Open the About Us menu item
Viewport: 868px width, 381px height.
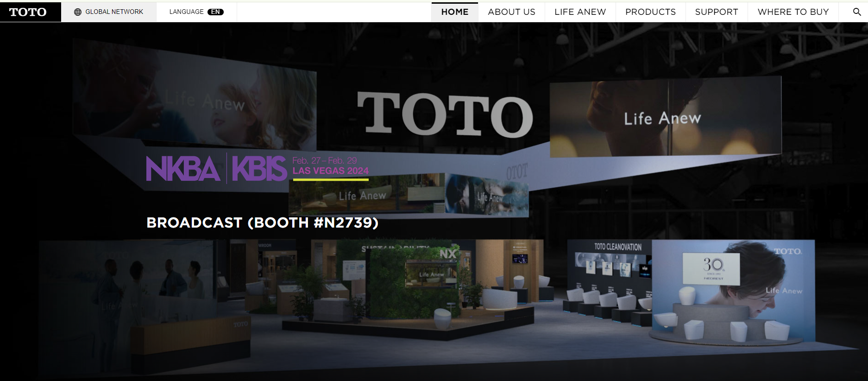point(511,12)
